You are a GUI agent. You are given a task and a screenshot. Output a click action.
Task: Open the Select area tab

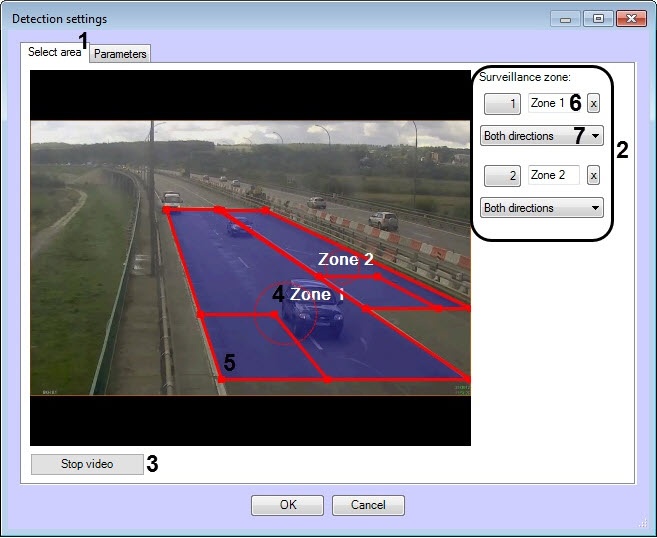54,52
